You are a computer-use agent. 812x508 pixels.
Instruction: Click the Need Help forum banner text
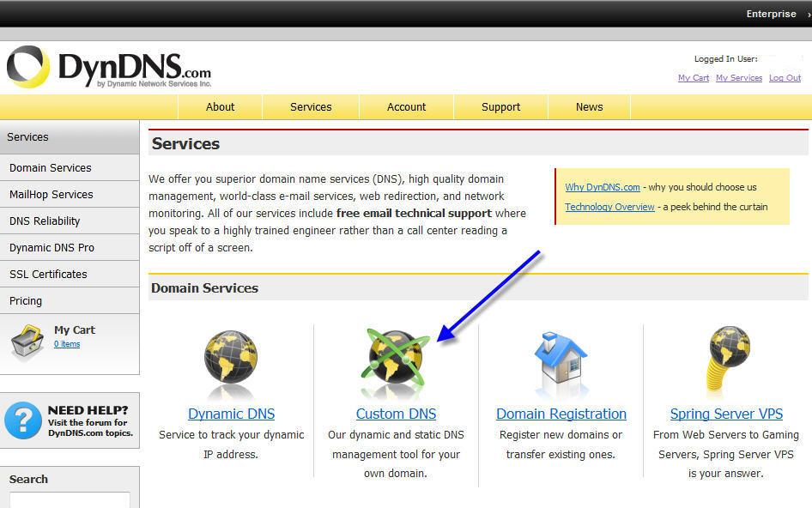[x=90, y=421]
